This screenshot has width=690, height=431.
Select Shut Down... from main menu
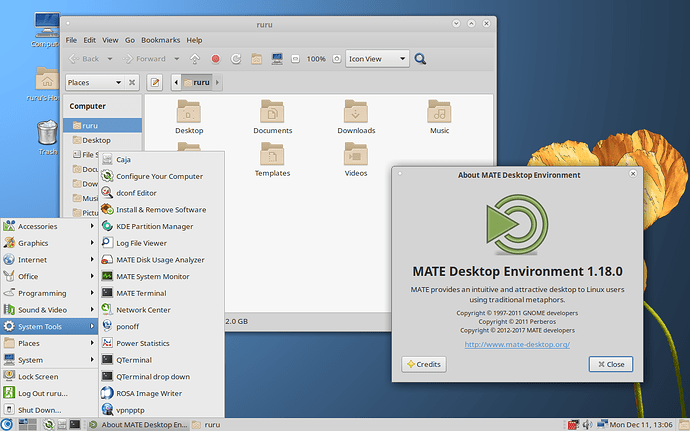pyautogui.click(x=49, y=410)
